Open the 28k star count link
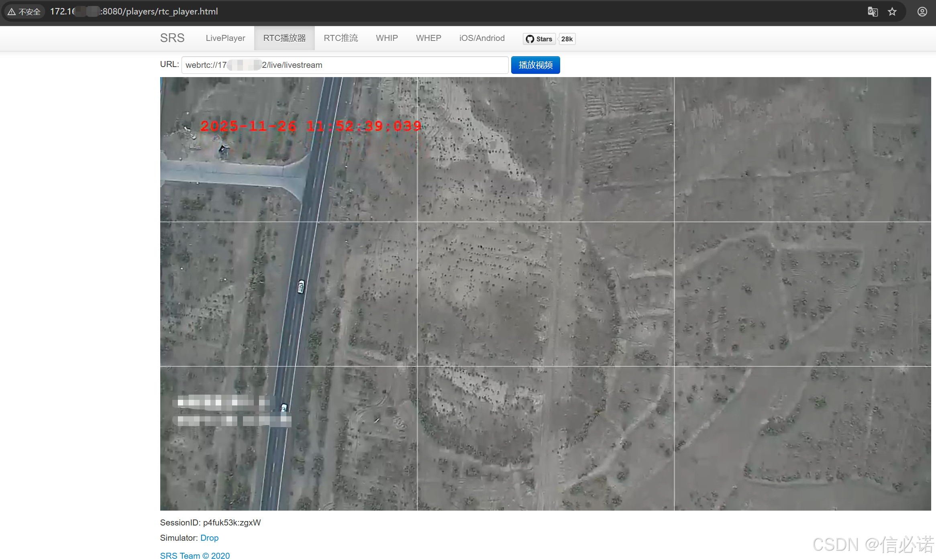 point(567,39)
